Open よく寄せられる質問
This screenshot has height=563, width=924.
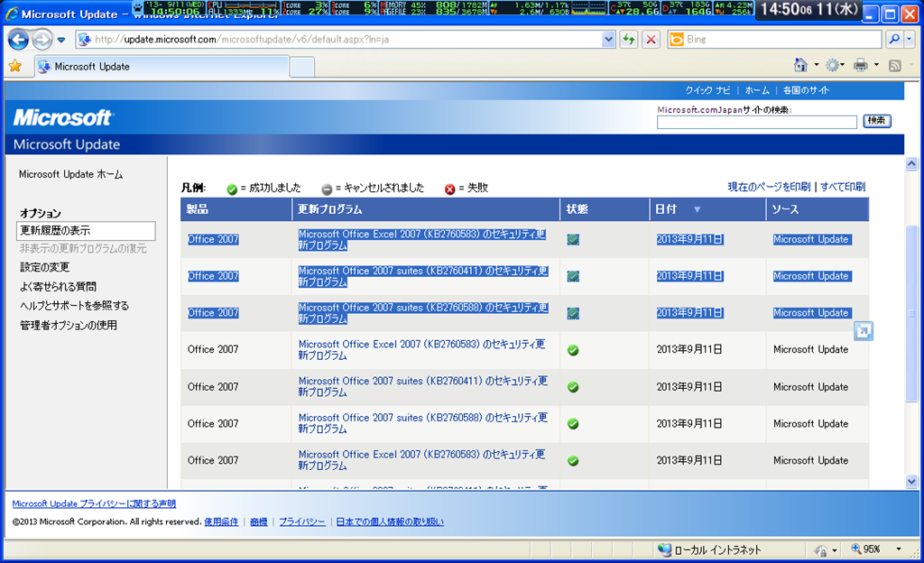pos(58,287)
